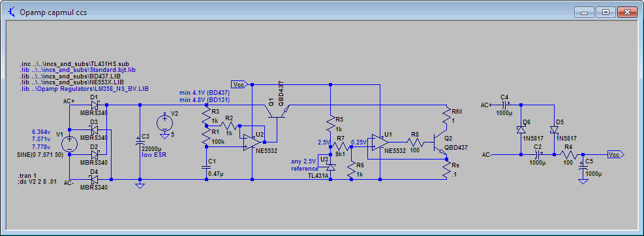Click the '0.47µ' value of C1

tap(216, 174)
